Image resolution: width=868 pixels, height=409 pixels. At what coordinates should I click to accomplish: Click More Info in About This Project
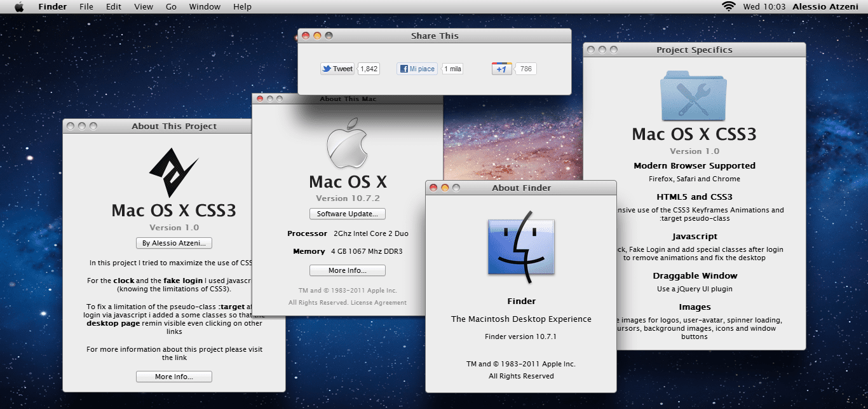click(173, 376)
